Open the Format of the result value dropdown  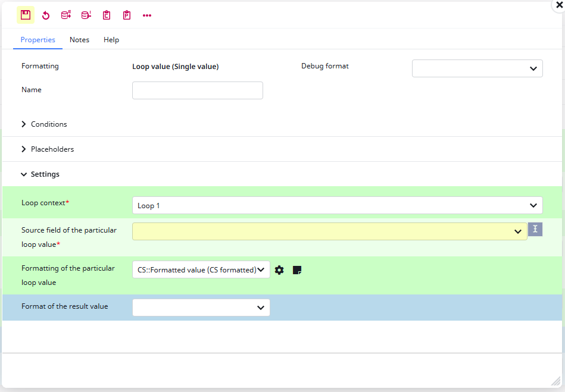coord(201,308)
